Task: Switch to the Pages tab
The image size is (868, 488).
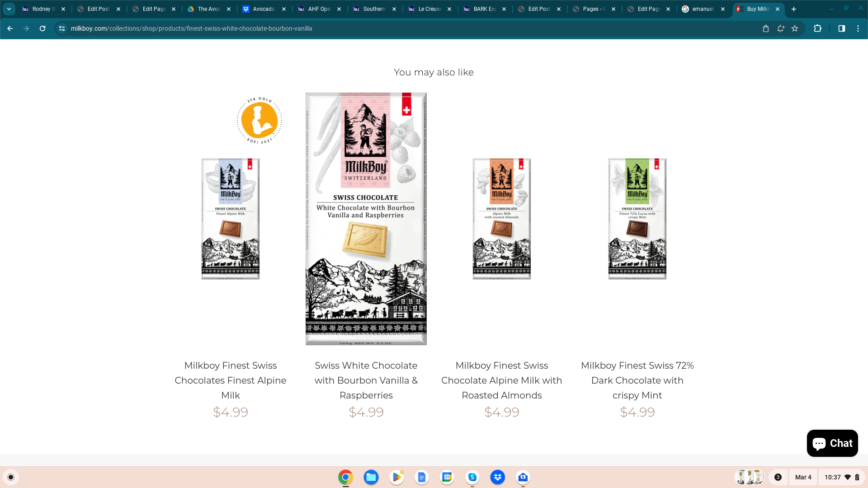Action: [x=594, y=9]
